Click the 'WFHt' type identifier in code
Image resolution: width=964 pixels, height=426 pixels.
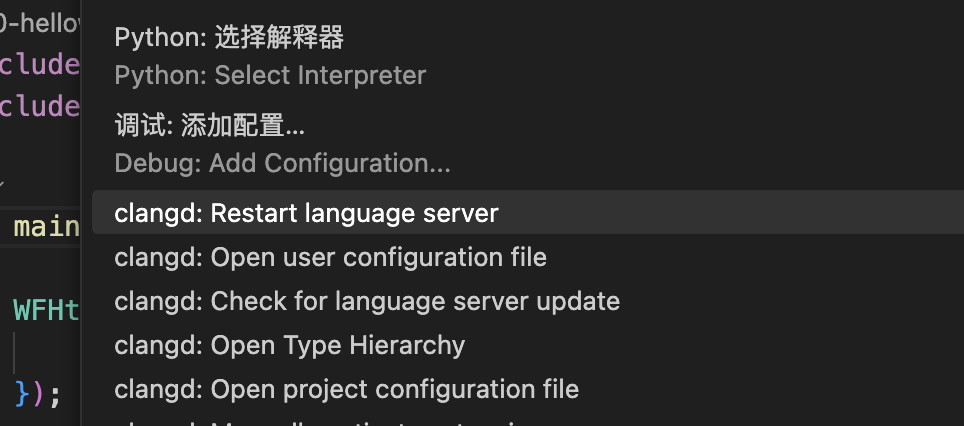(x=47, y=310)
